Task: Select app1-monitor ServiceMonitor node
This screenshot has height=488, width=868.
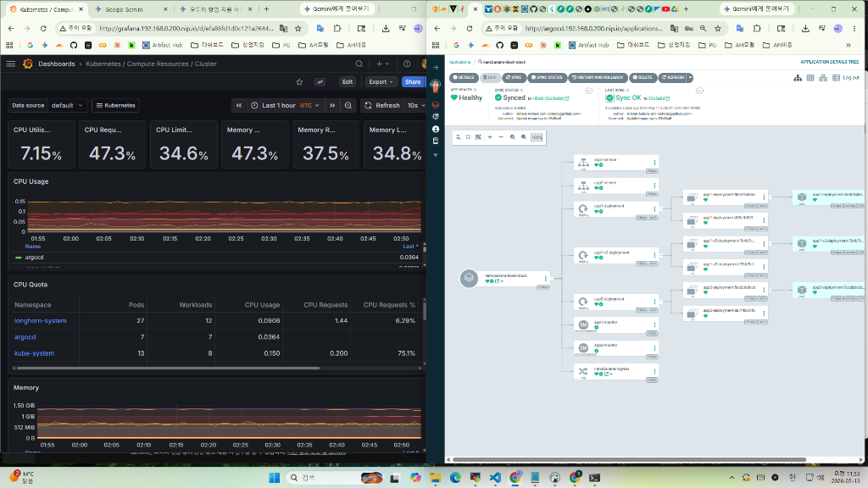Action: coord(616,324)
